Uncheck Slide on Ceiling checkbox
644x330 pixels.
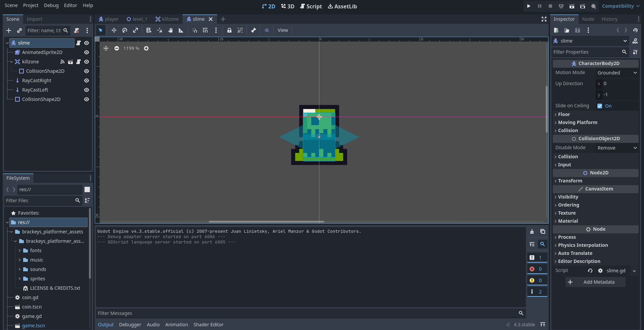coord(600,106)
